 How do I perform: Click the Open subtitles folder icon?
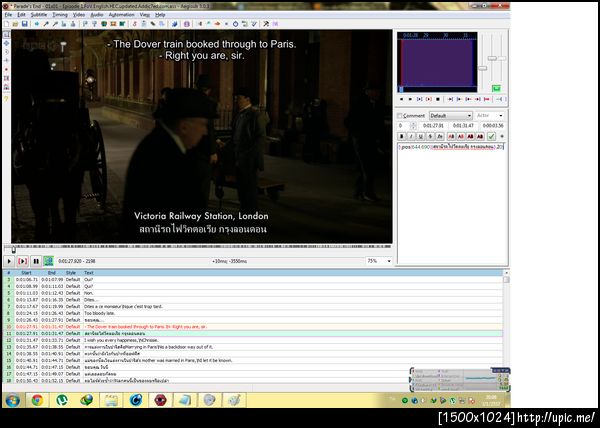point(15,24)
